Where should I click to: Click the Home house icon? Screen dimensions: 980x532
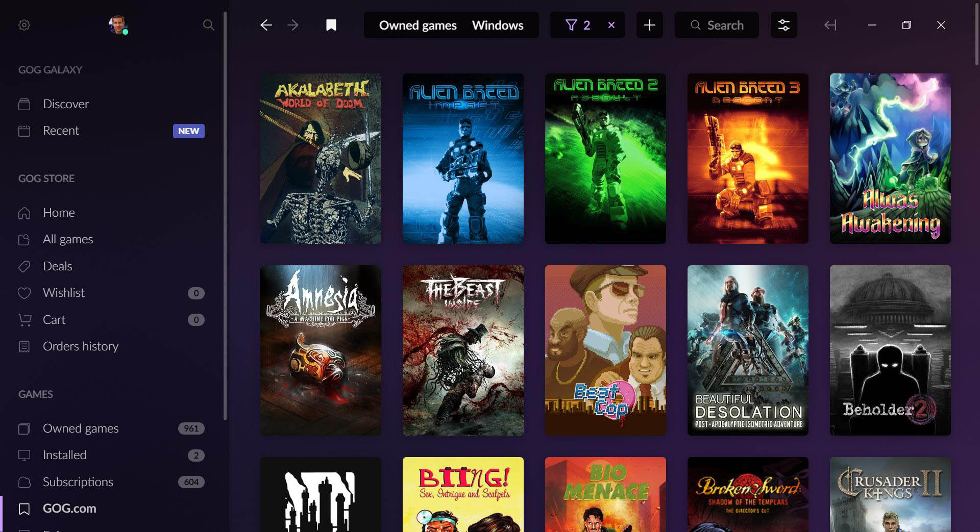(24, 213)
